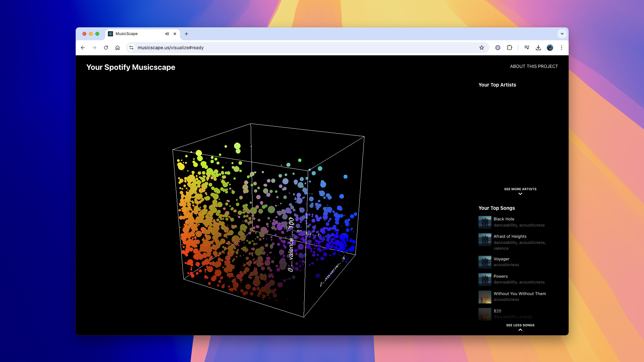The width and height of the screenshot is (644, 362).
Task: Open the About This Project page
Action: point(534,66)
